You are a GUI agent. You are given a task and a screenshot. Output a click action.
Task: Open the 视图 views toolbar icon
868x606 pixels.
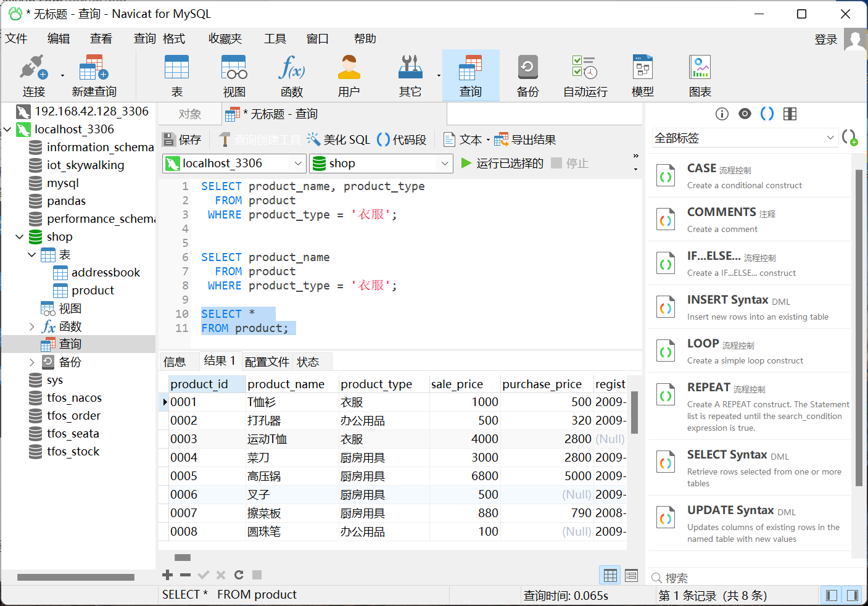tap(234, 75)
